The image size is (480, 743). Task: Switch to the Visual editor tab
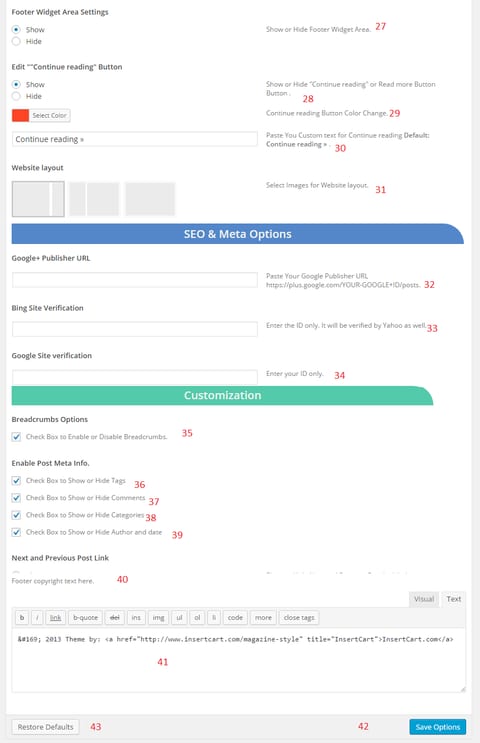(x=424, y=599)
